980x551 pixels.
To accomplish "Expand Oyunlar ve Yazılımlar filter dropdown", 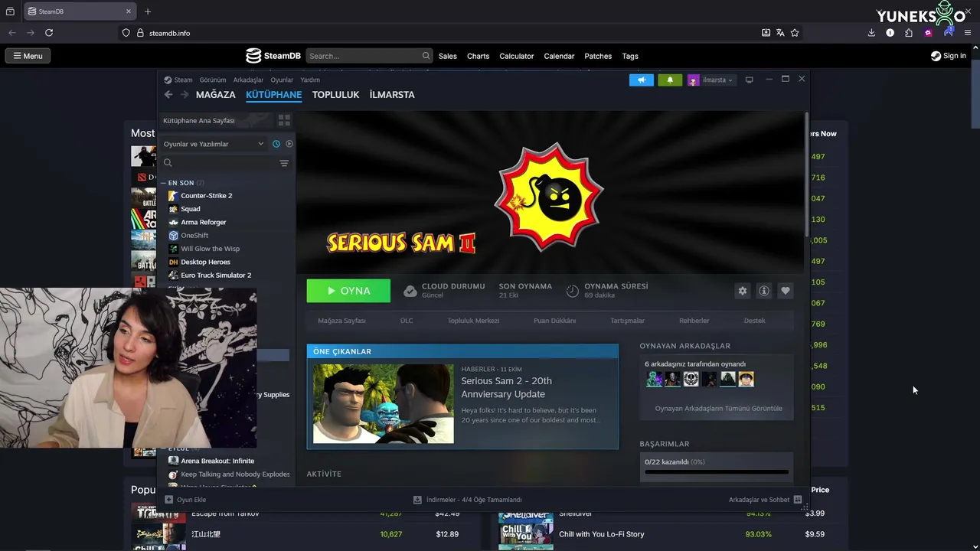I will [213, 144].
